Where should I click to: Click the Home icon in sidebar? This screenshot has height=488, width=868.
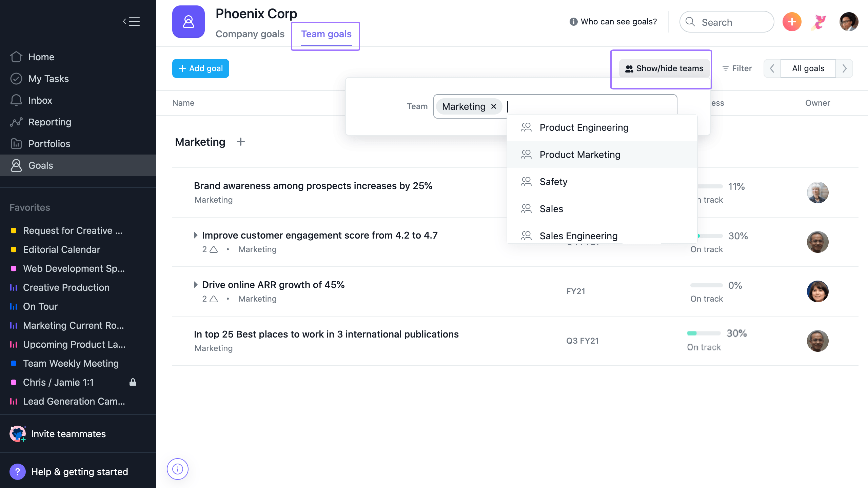pyautogui.click(x=16, y=56)
